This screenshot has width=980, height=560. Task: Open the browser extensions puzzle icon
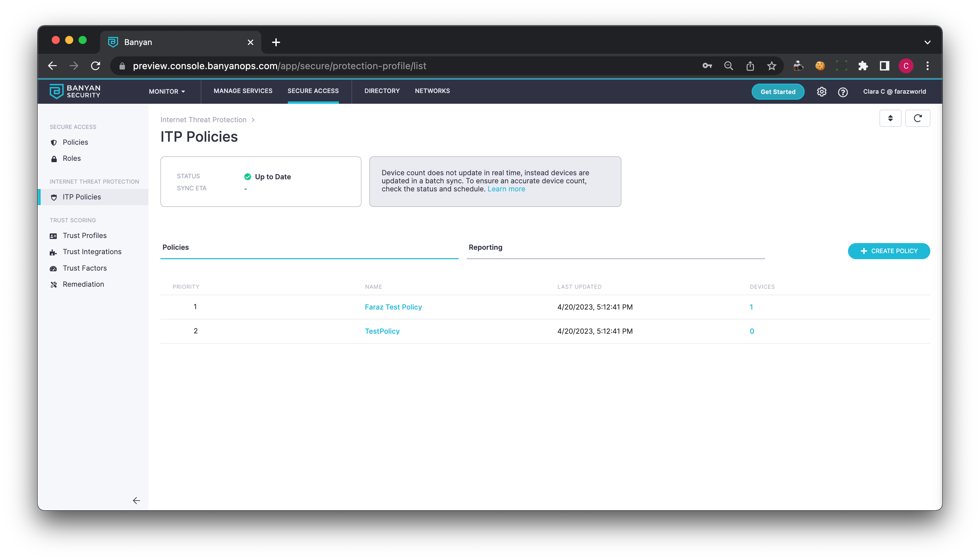(x=863, y=66)
